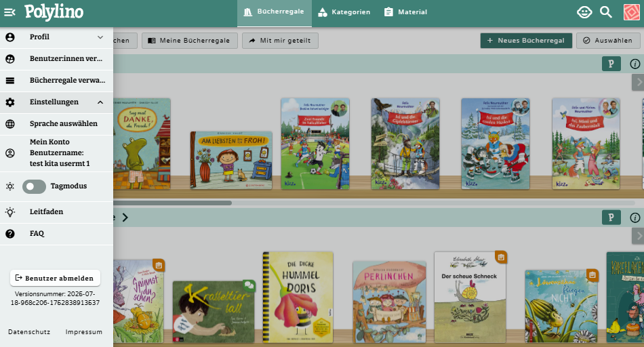
Task: Click the Leitfaden lightbulb icon
Action: (10, 212)
